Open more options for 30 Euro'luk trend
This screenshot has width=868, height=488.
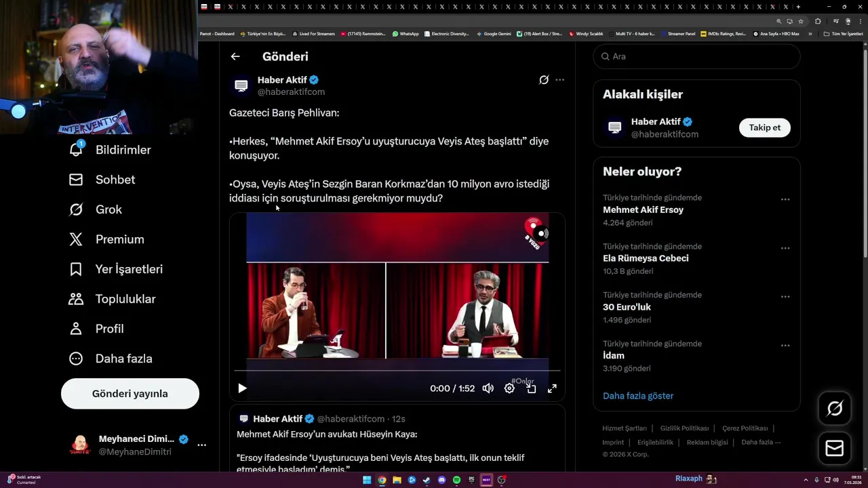(x=785, y=297)
